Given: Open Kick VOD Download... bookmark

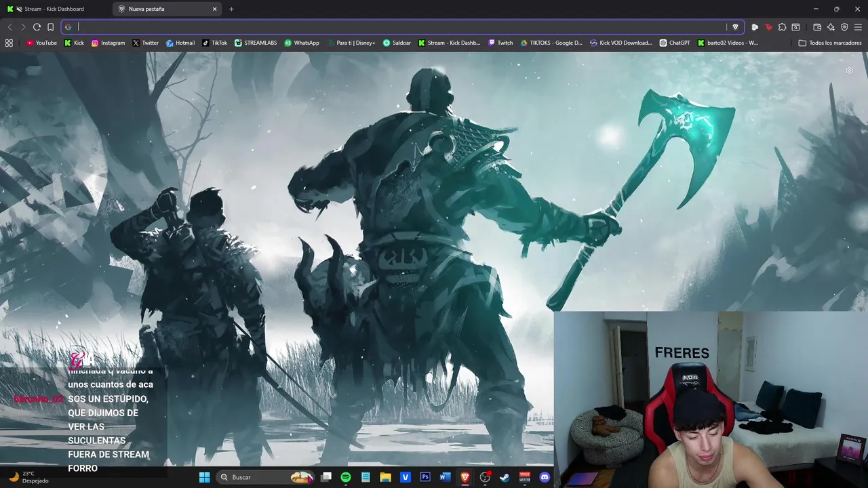Looking at the screenshot, I should tap(620, 43).
